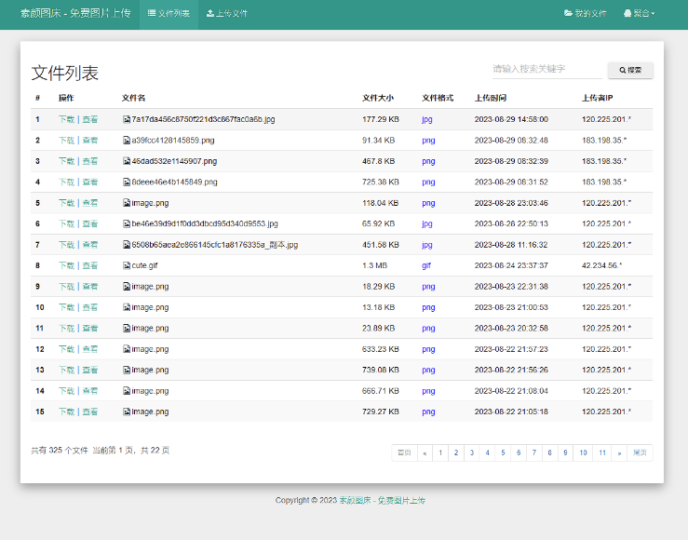Screen dimensions: 688x540
Task: Click the file icon of 8deee46e4b145849.png
Action: pyautogui.click(x=126, y=182)
